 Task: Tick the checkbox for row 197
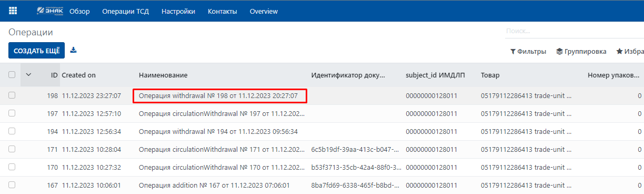(12, 113)
